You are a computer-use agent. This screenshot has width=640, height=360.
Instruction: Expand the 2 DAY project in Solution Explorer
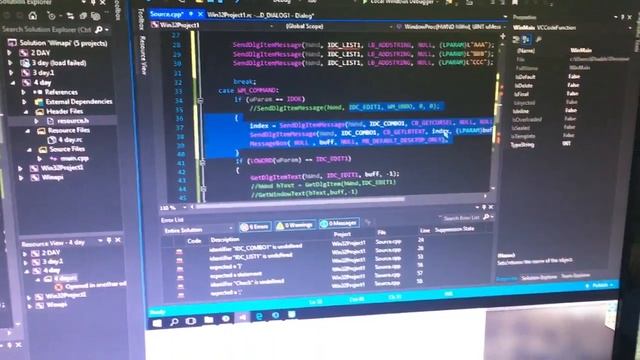(x=9, y=53)
